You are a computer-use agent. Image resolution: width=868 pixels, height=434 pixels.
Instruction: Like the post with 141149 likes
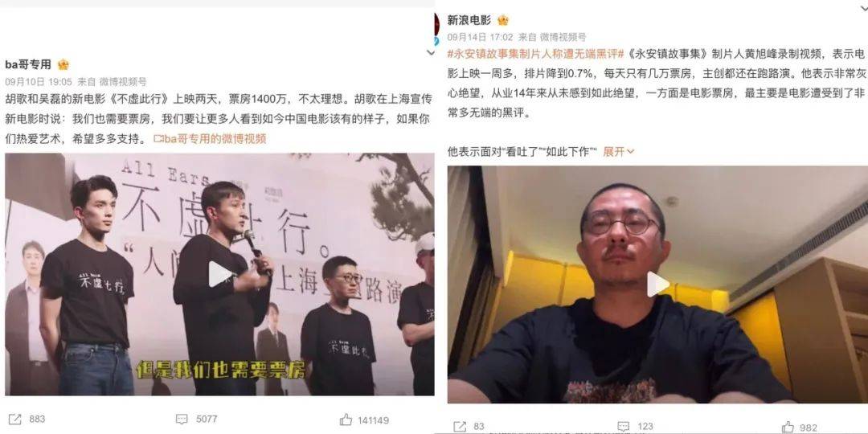click(346, 419)
